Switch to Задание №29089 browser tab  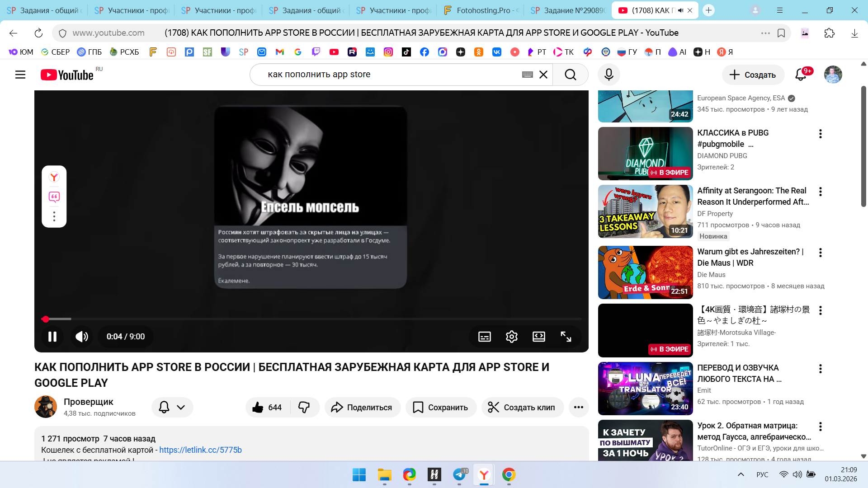point(569,10)
